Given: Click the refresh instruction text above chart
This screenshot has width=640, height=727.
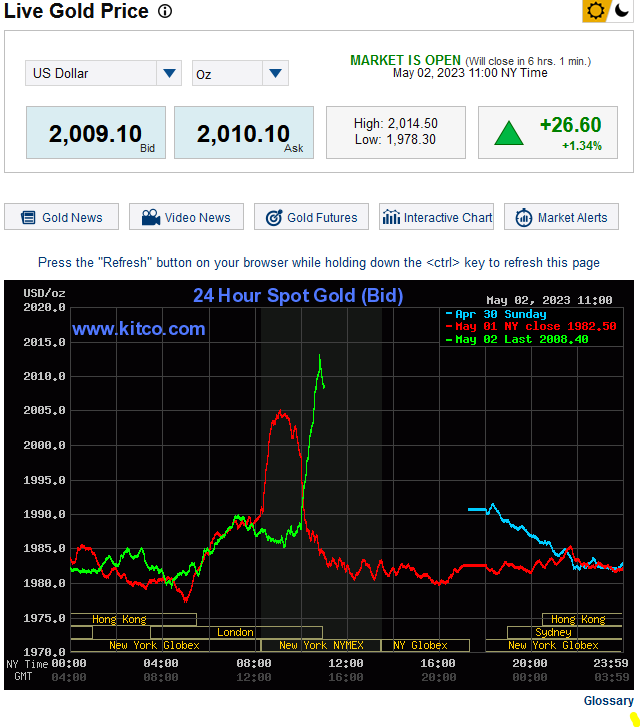Looking at the screenshot, I should point(319,262).
